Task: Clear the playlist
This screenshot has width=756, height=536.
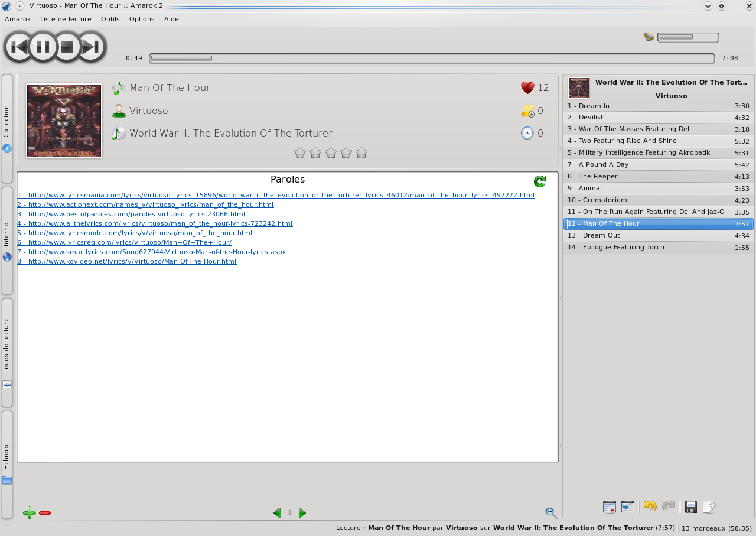Action: tap(610, 507)
